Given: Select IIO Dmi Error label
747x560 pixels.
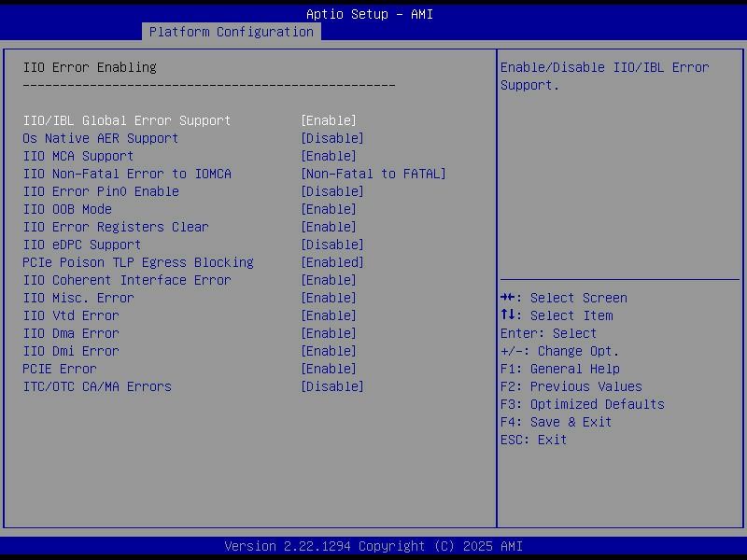Looking at the screenshot, I should (x=71, y=351).
